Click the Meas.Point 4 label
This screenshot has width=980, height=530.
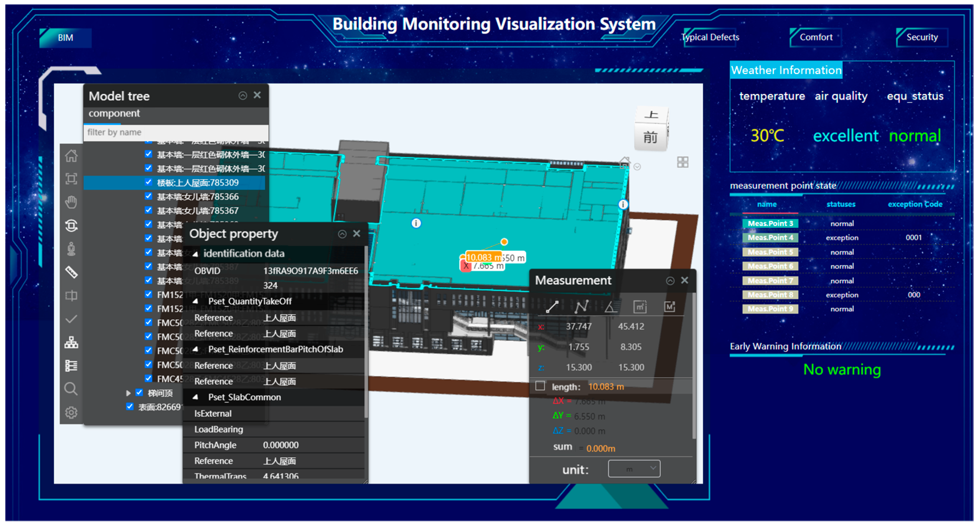click(770, 238)
